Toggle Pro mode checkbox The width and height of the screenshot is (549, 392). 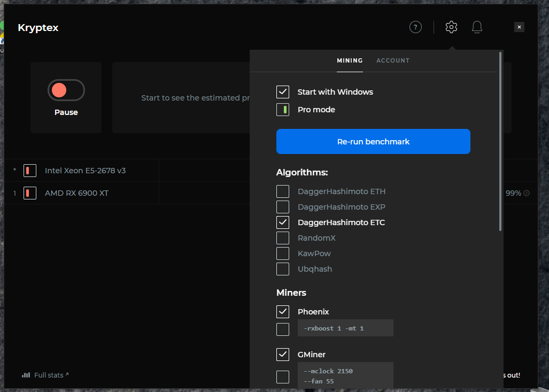[x=283, y=110]
